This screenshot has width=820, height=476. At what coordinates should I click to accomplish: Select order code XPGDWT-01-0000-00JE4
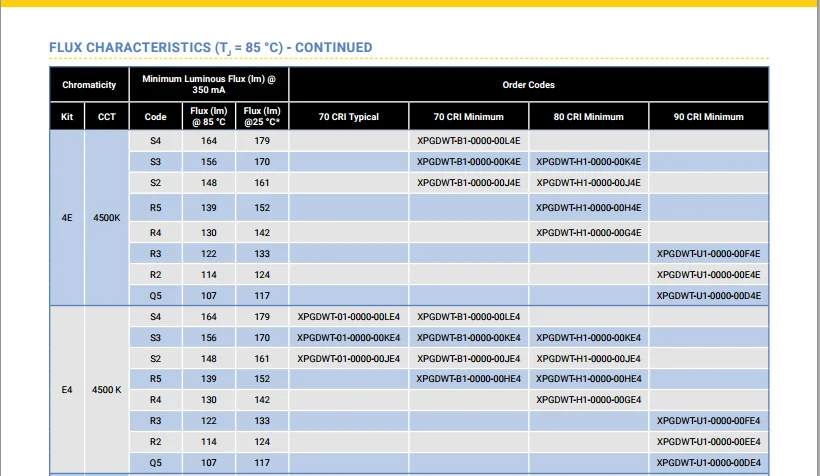(x=348, y=358)
